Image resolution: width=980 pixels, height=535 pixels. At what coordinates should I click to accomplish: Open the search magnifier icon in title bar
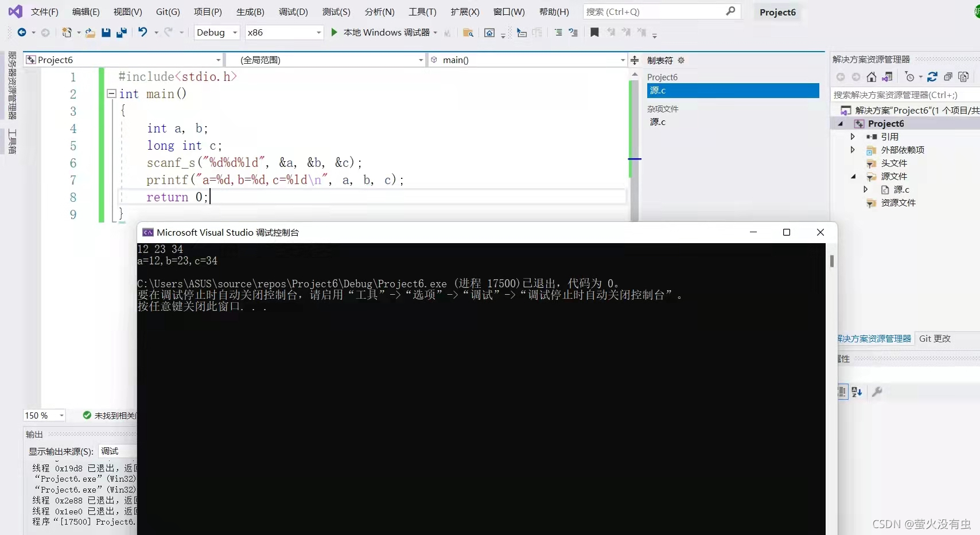pos(730,11)
